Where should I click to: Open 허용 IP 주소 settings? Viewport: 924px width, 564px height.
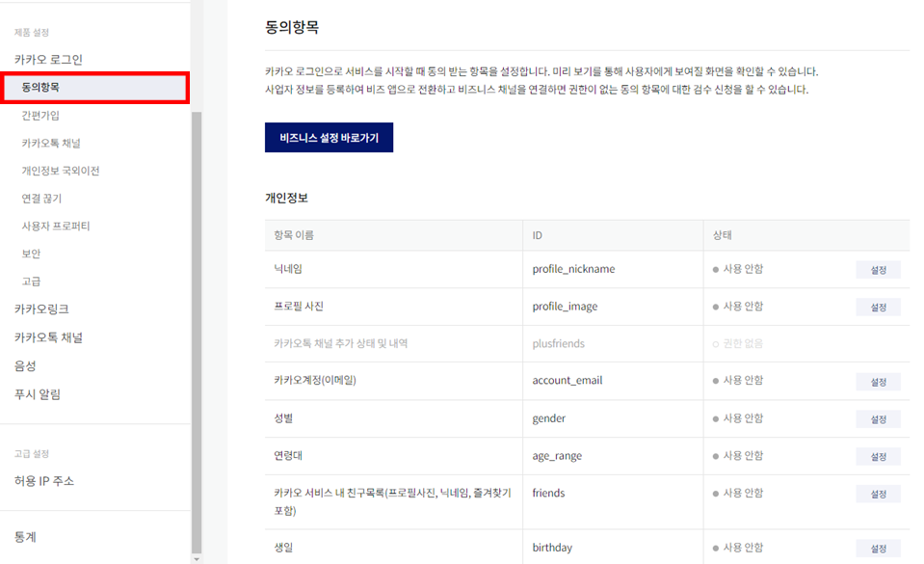point(44,481)
